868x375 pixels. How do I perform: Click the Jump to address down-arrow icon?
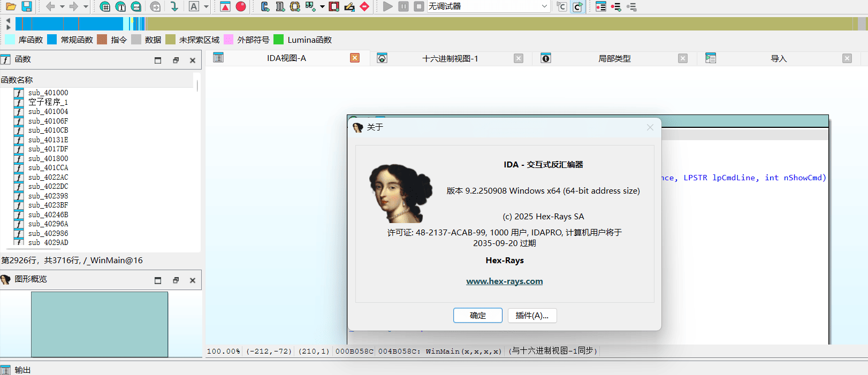[174, 6]
